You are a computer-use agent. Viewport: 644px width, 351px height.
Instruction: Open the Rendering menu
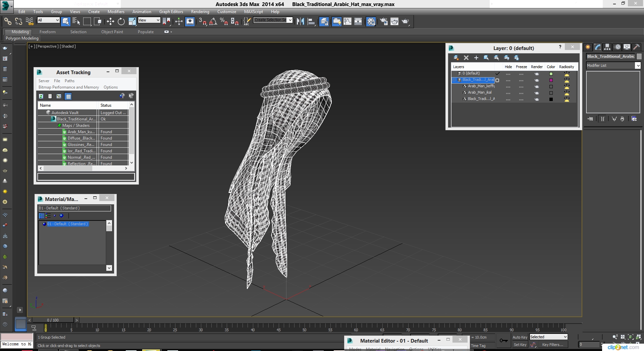200,12
